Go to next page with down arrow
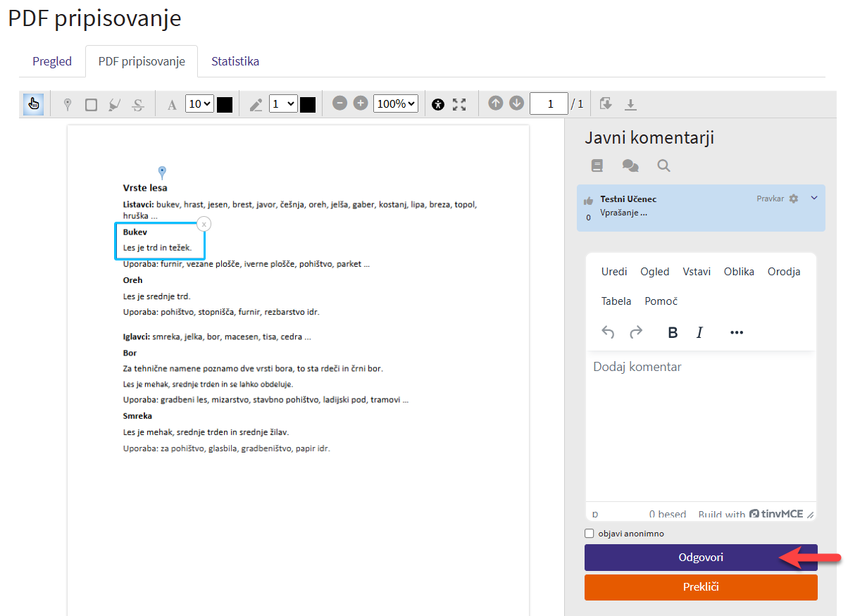 (x=517, y=103)
